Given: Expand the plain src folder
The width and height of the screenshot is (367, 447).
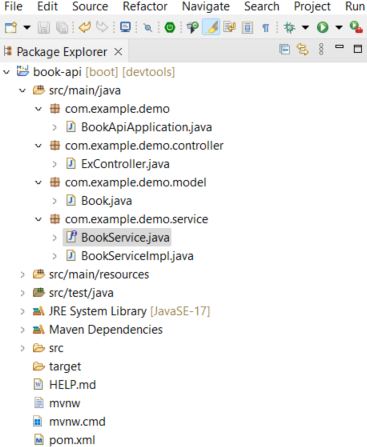Looking at the screenshot, I should tap(22, 348).
